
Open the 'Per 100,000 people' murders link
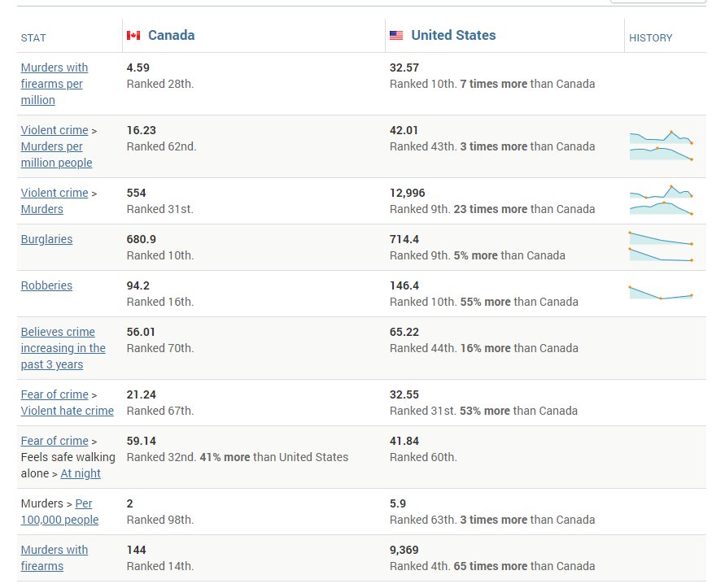59,512
